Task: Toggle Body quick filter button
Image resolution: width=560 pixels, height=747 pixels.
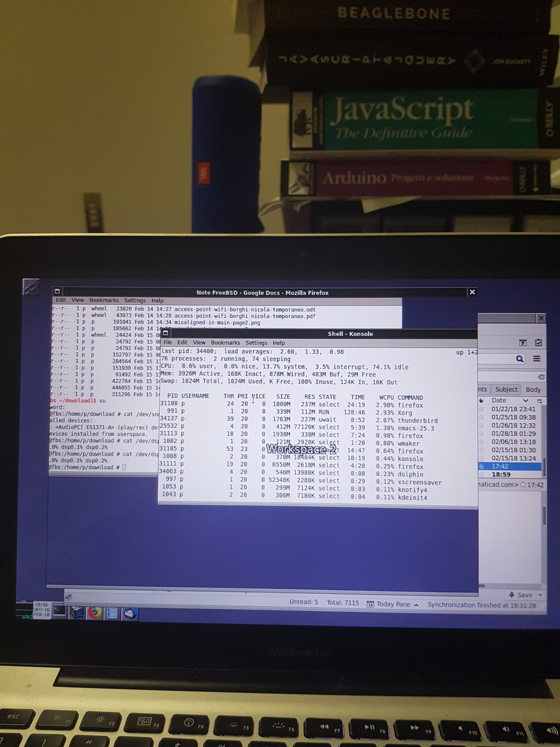Action: [533, 390]
